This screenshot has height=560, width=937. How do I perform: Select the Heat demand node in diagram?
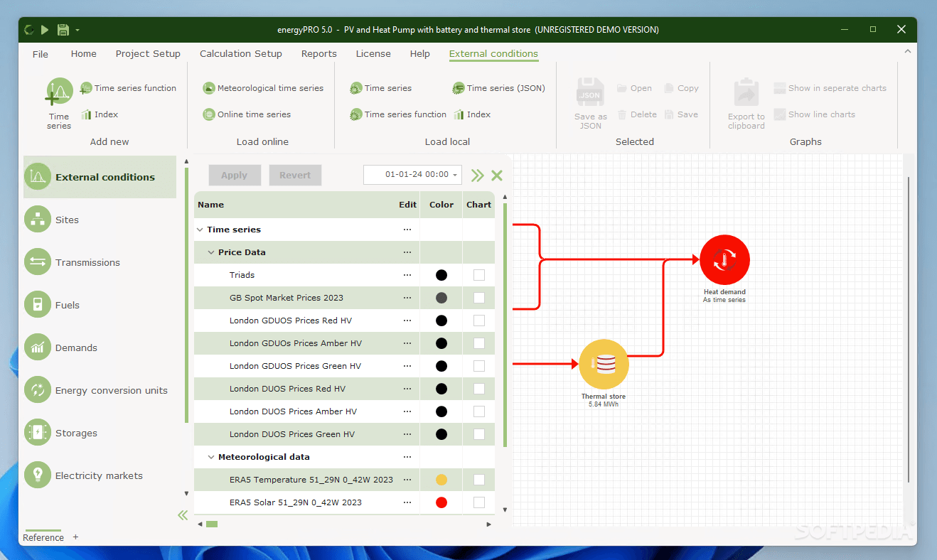click(x=724, y=260)
